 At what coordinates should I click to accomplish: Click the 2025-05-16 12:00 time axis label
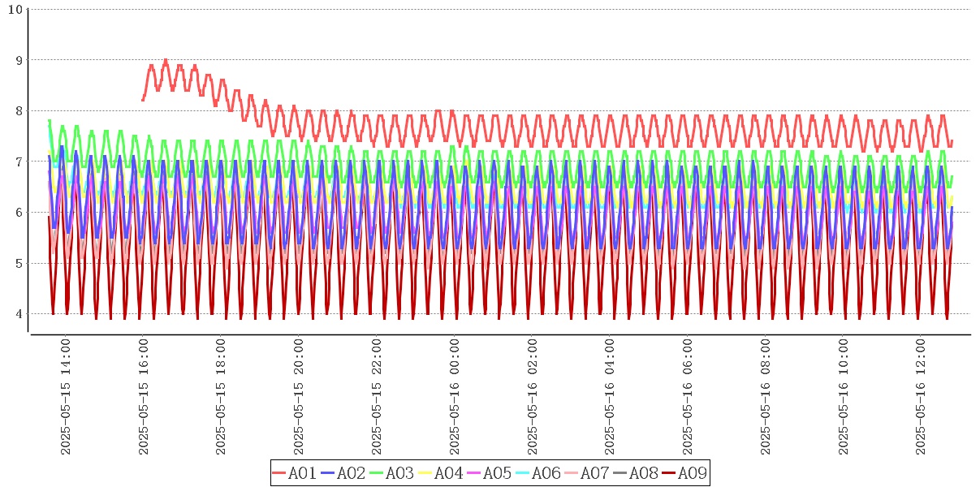pos(921,398)
